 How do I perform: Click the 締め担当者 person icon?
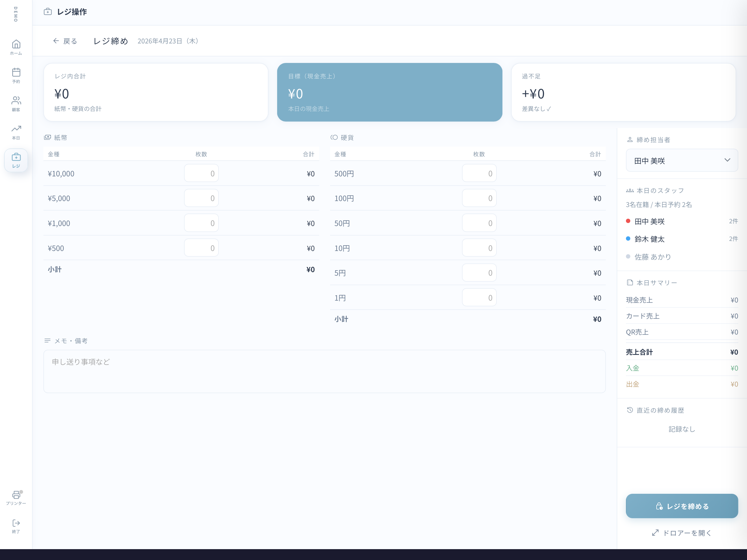point(630,139)
